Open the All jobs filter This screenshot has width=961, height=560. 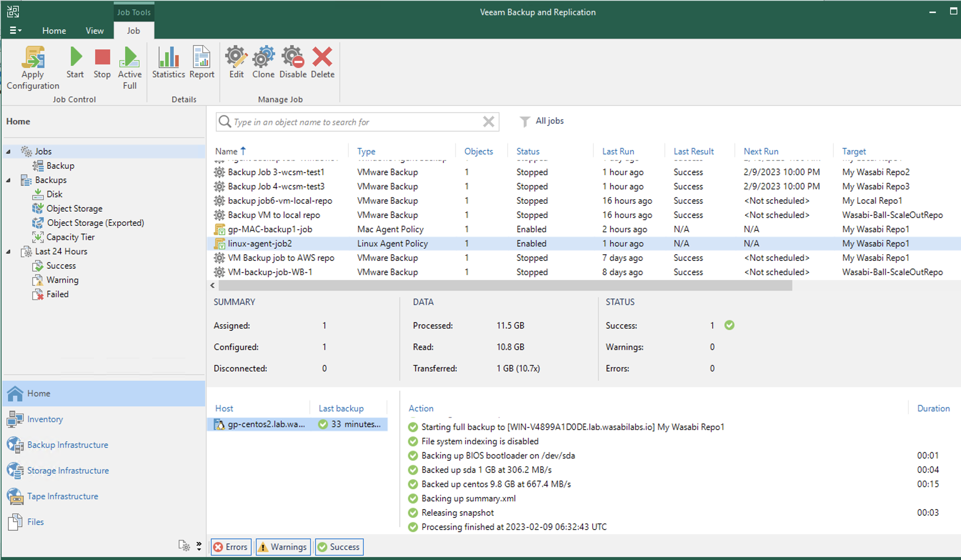pyautogui.click(x=542, y=121)
